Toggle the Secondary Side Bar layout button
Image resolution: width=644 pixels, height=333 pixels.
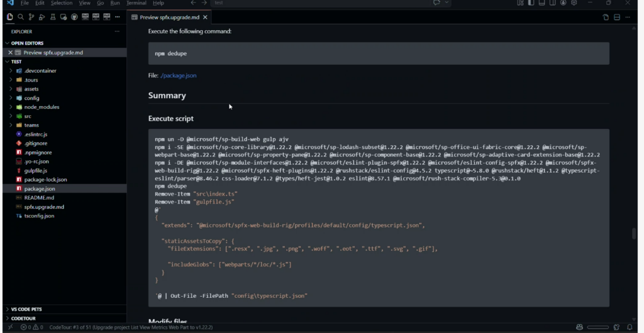552,3
